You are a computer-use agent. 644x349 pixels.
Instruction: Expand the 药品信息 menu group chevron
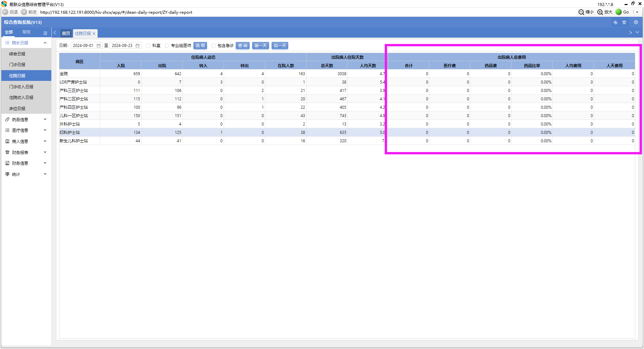click(45, 119)
